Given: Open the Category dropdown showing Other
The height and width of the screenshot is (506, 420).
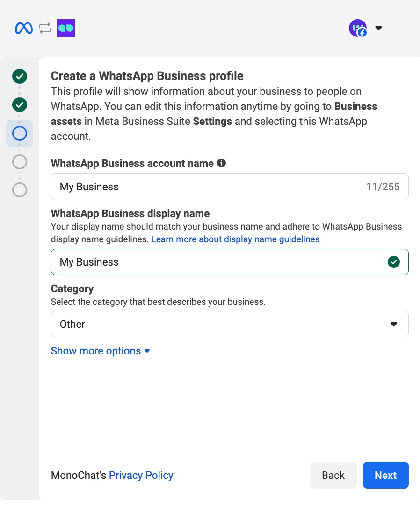Looking at the screenshot, I should (x=230, y=324).
